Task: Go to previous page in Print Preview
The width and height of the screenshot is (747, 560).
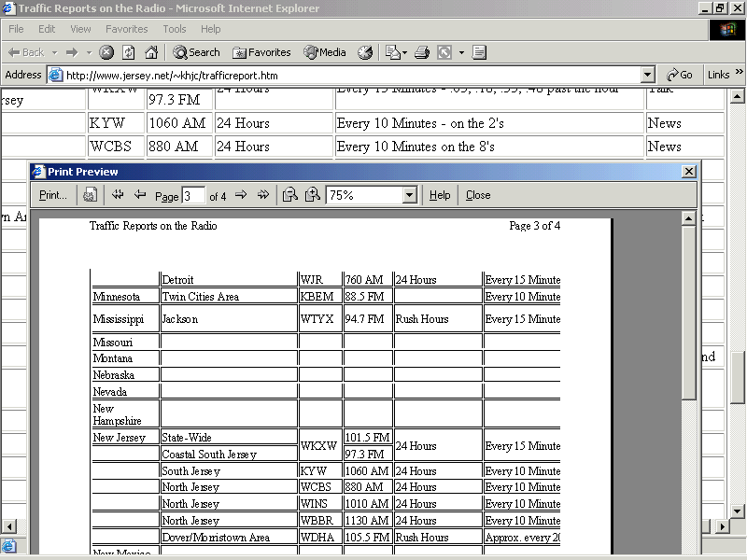Action: 140,195
